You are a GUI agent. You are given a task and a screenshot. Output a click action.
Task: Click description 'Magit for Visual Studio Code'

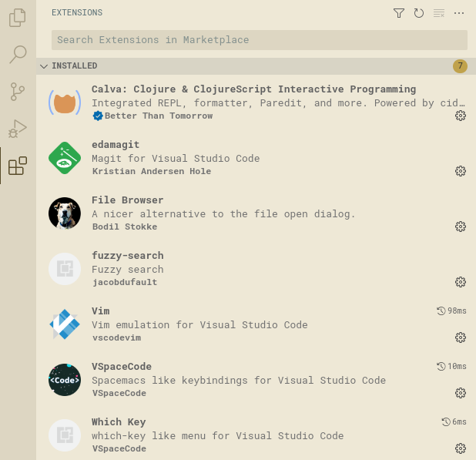[176, 159]
